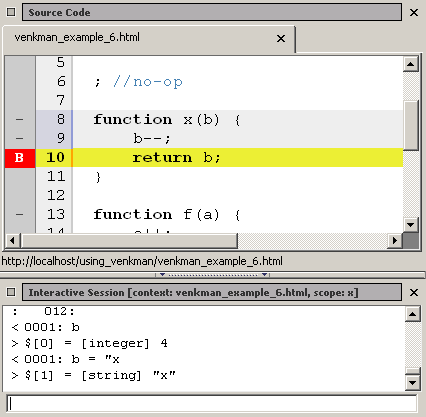
Task: Click the Source Code title bar
Action: click(x=212, y=12)
